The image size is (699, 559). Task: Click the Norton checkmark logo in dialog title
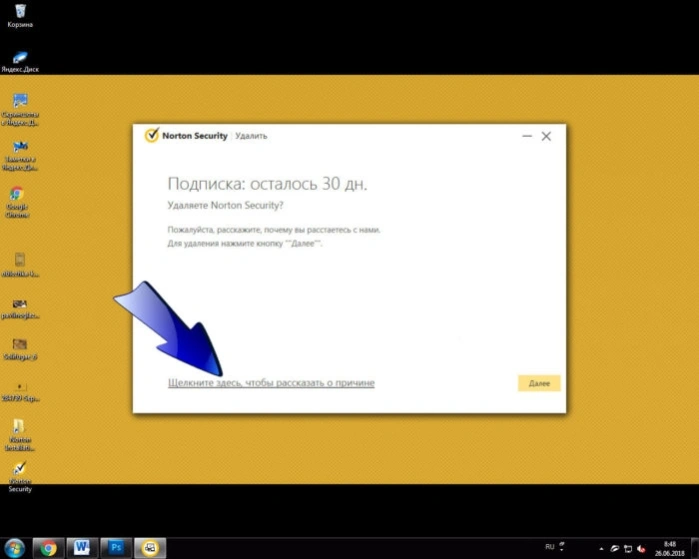tap(152, 135)
